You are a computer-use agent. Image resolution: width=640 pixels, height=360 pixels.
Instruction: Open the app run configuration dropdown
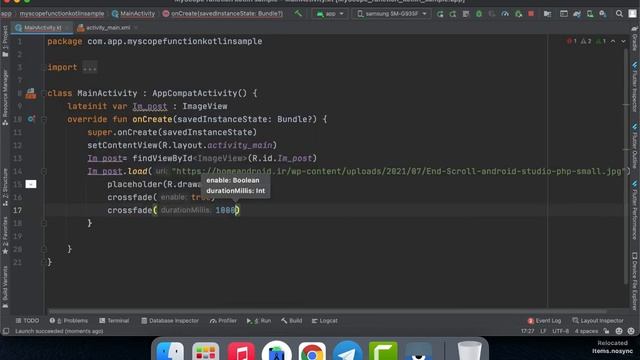pyautogui.click(x=330, y=14)
